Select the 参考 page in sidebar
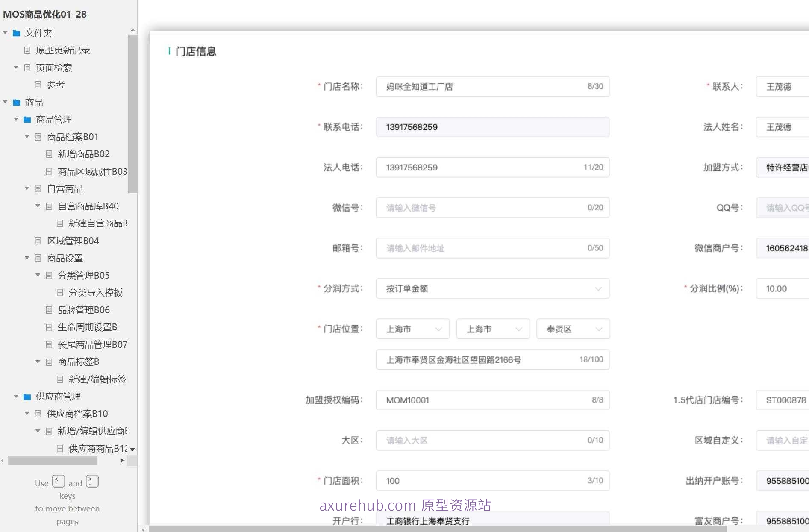The width and height of the screenshot is (809, 532). (x=38, y=85)
